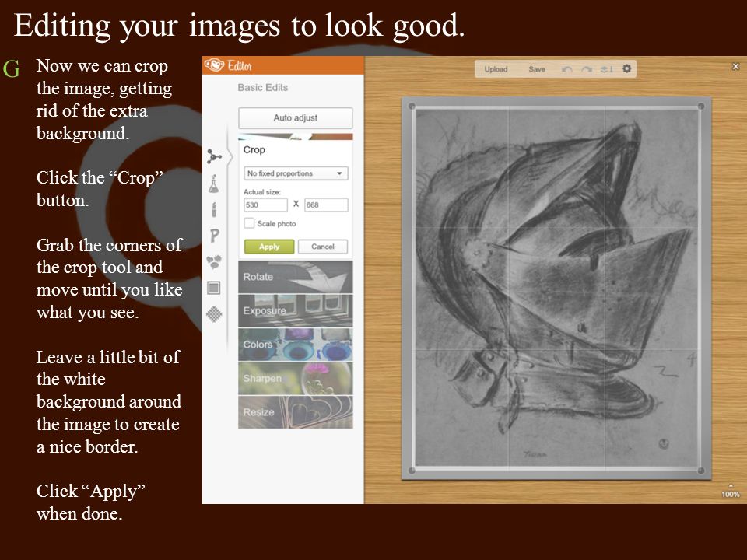Open settings gear in top toolbar
The width and height of the screenshot is (747, 560).
[x=626, y=69]
